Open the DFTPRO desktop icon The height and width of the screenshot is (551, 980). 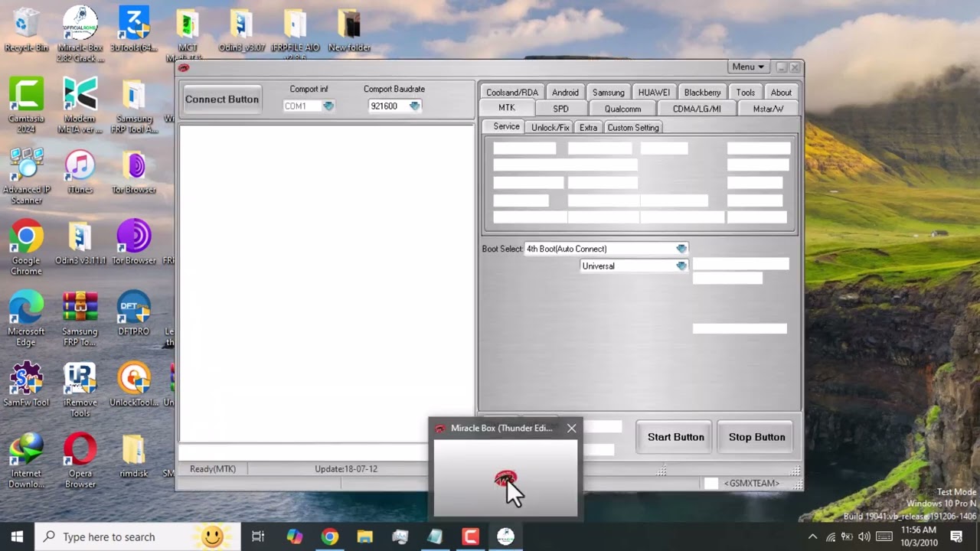(x=134, y=314)
